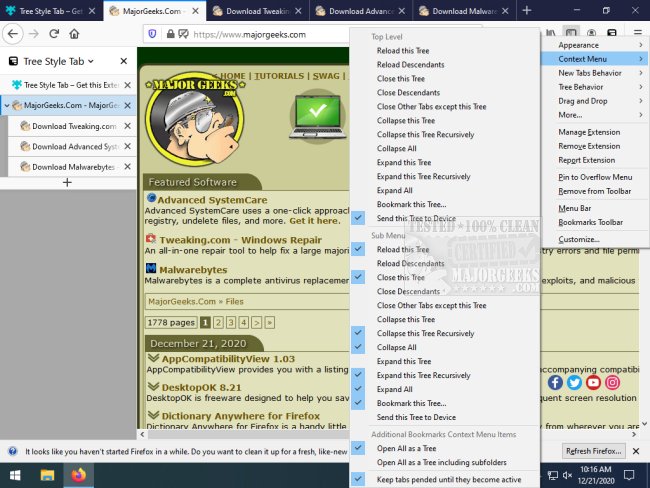Click the Major Geeks logo image
Viewport: 650px width, 488px height.
point(194,119)
